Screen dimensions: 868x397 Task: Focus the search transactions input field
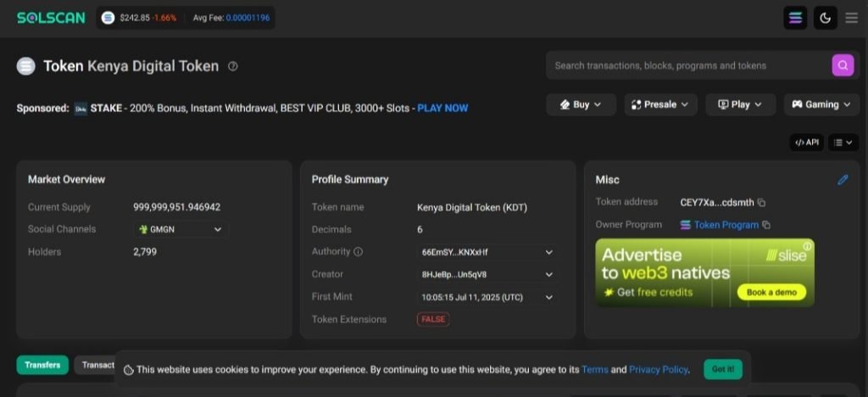pos(687,65)
